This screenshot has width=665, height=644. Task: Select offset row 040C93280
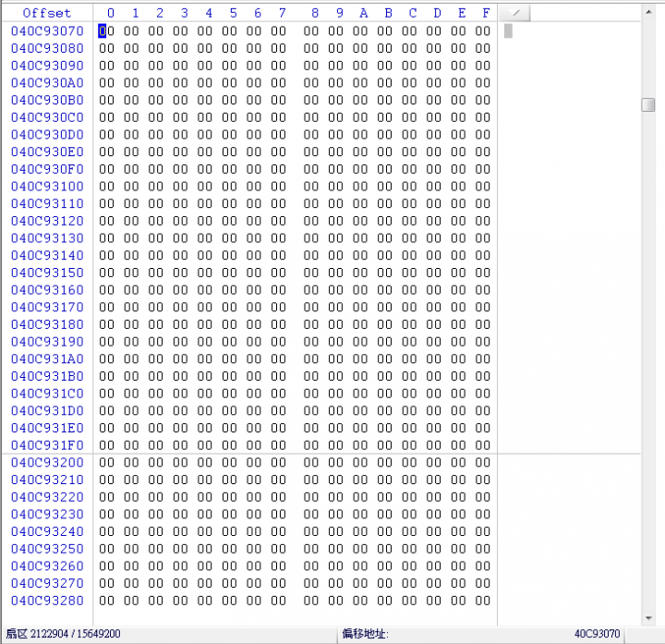point(47,601)
